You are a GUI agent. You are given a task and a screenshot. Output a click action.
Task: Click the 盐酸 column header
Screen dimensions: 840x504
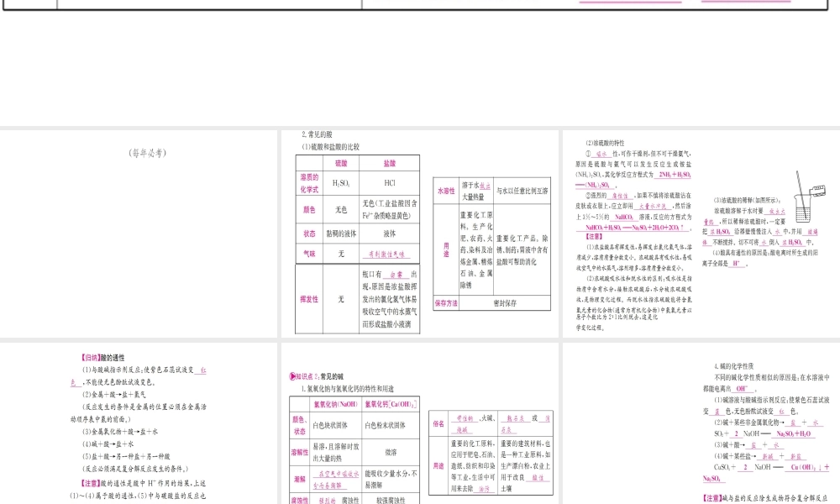pyautogui.click(x=390, y=163)
